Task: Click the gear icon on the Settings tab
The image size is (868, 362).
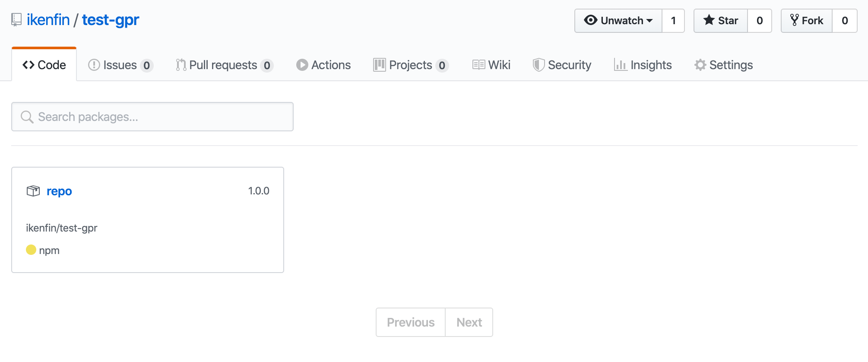Action: [700, 65]
